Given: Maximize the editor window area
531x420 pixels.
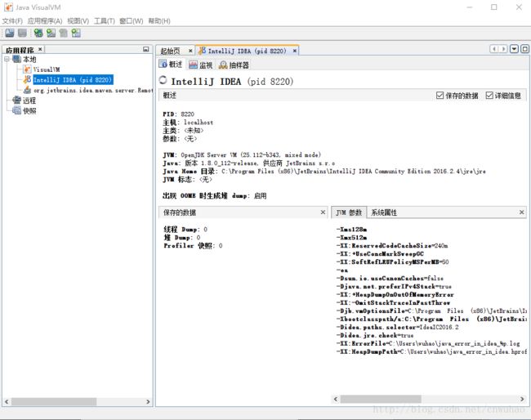Looking at the screenshot, I should coord(524,49).
